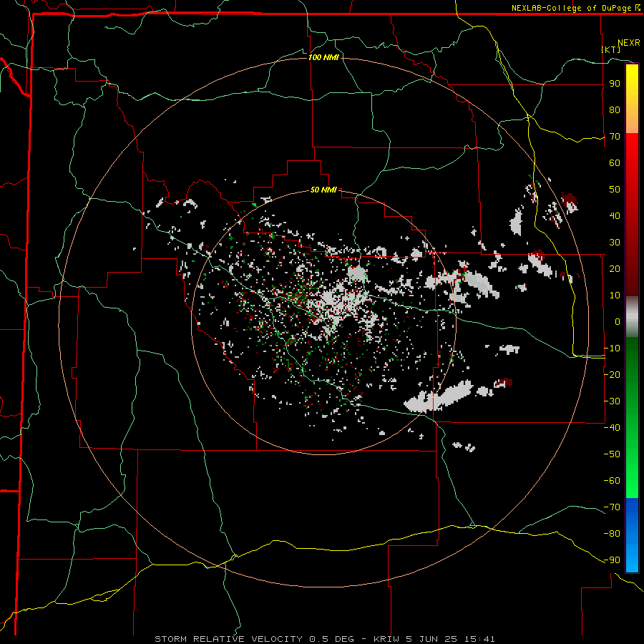Viewport: 644px width, 644px height.
Task: Click the 0 value on velocity scale
Action: coord(618,321)
